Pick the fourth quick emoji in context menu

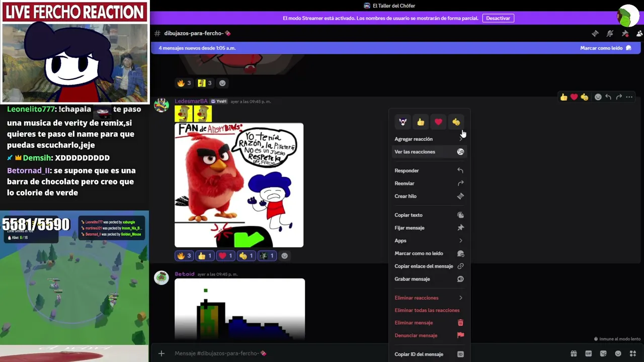pyautogui.click(x=456, y=122)
